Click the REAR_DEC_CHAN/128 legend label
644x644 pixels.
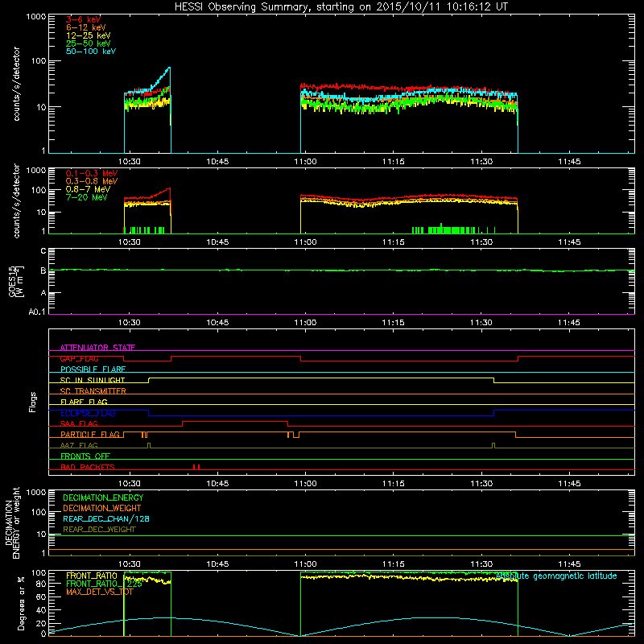click(x=106, y=518)
